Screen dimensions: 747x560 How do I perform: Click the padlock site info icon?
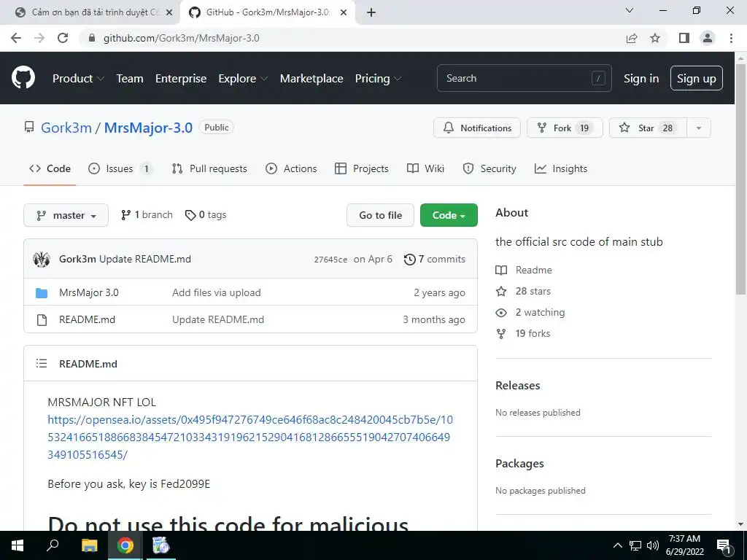point(93,38)
